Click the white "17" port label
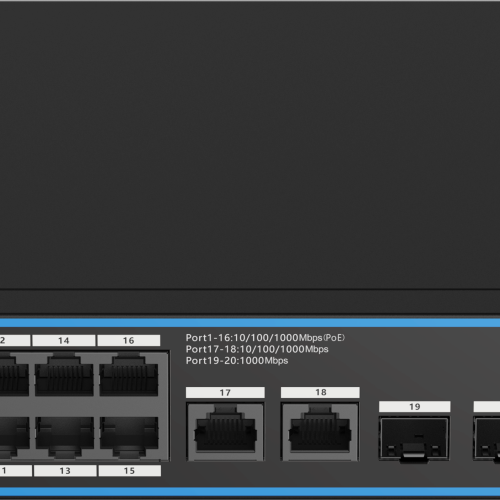500x500 pixels. point(225,392)
